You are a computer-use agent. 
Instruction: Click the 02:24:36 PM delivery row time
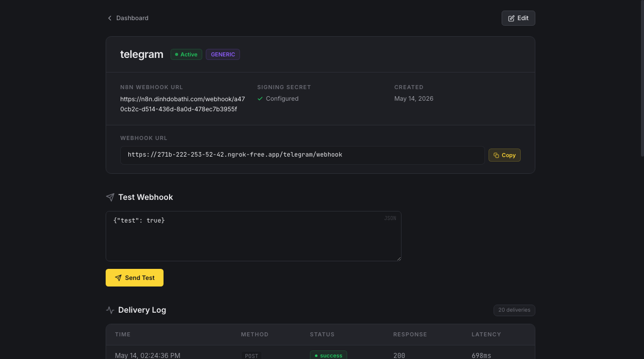point(147,355)
